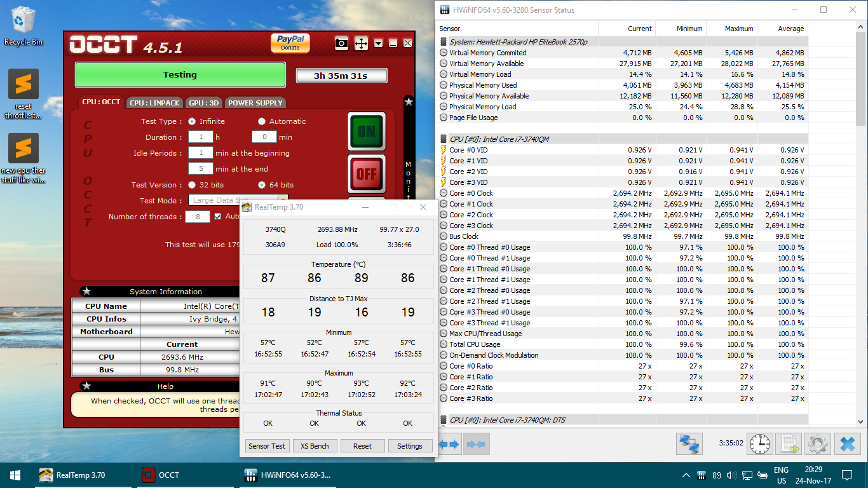The image size is (868, 488).
Task: Click the Number of threads field
Action: tap(198, 217)
